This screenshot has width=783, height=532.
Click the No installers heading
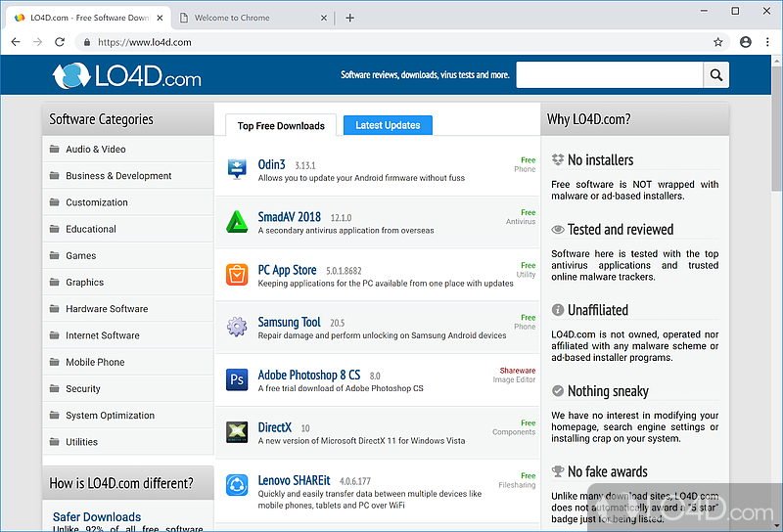(x=600, y=159)
